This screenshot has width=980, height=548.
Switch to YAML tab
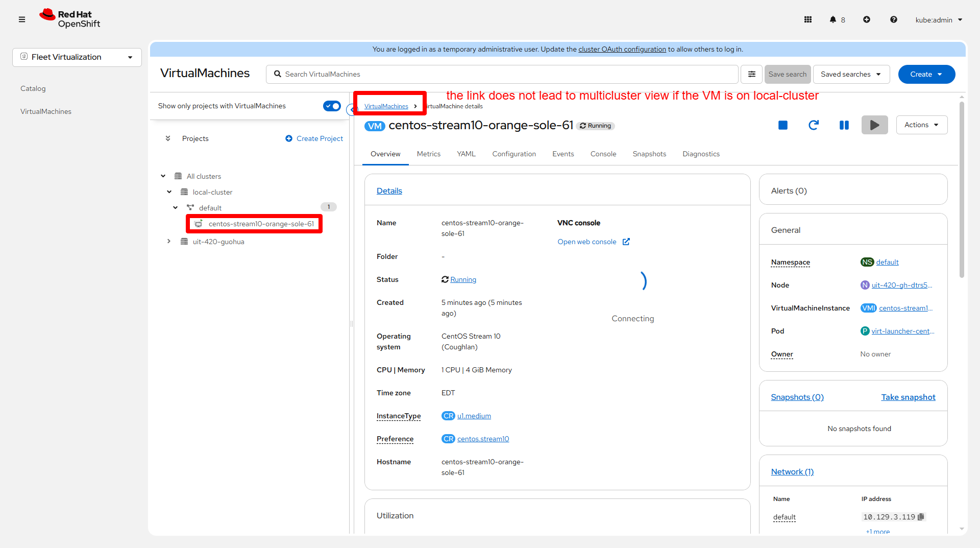[x=467, y=154]
